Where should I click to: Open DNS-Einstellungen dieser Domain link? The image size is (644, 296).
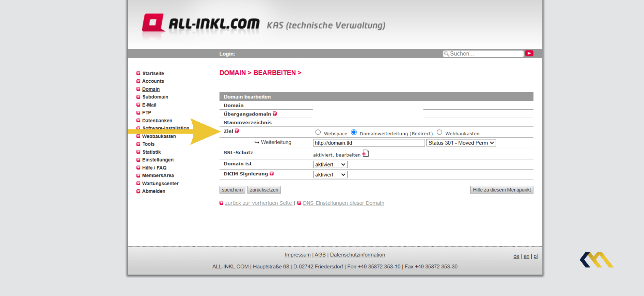(343, 203)
